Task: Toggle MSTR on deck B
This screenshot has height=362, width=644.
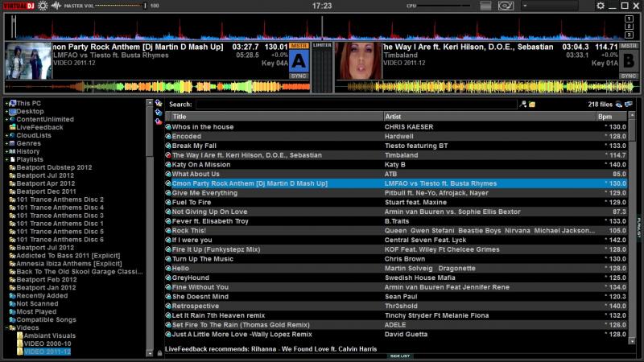Action: (629, 46)
